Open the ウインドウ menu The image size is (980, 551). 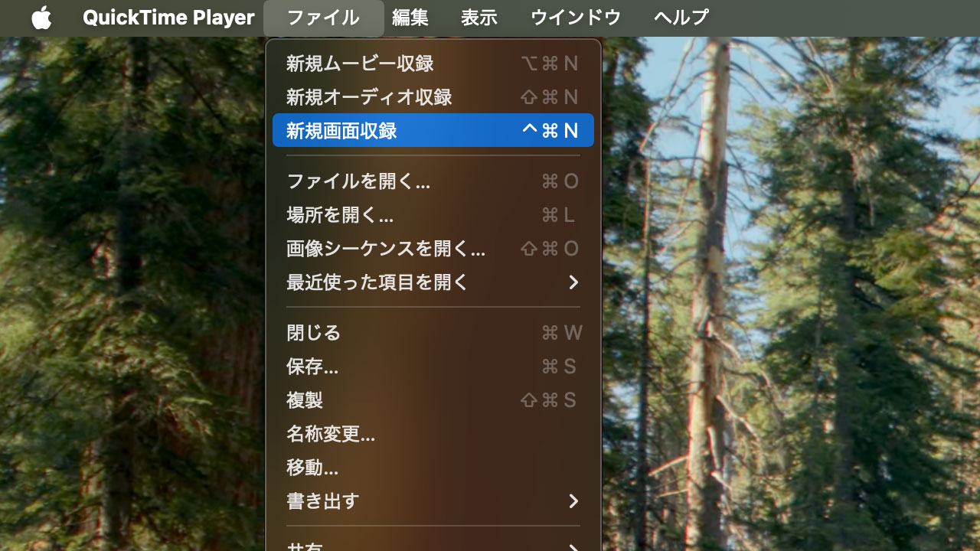pos(576,18)
